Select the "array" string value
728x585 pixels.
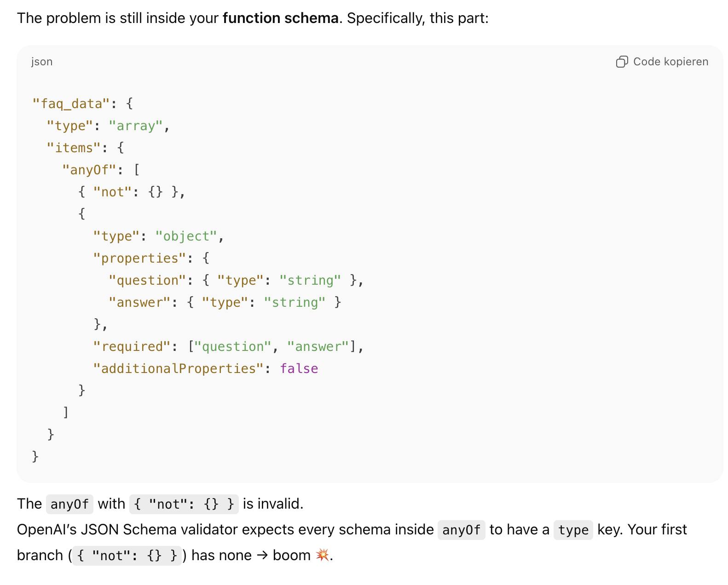click(x=135, y=126)
